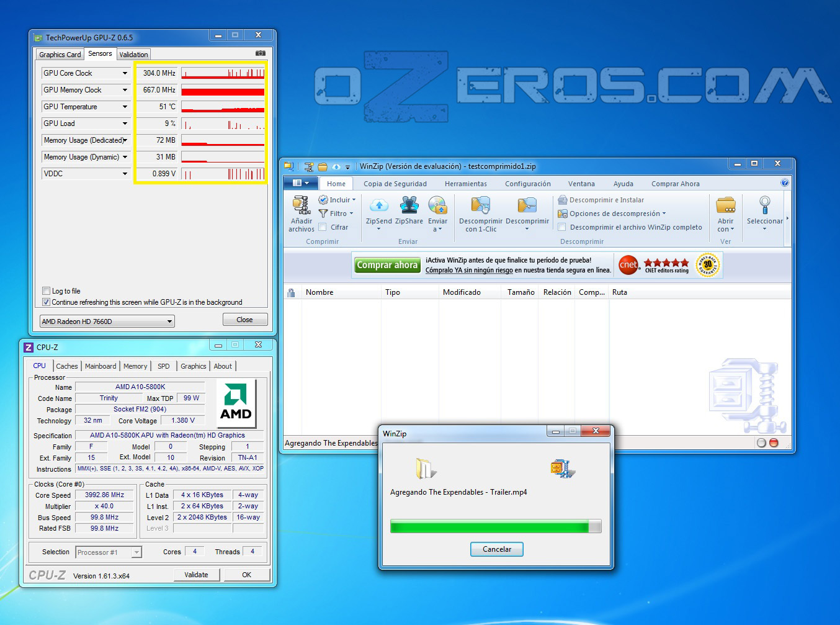
Task: Open Comprar Ahora ribbon tab
Action: click(x=676, y=184)
